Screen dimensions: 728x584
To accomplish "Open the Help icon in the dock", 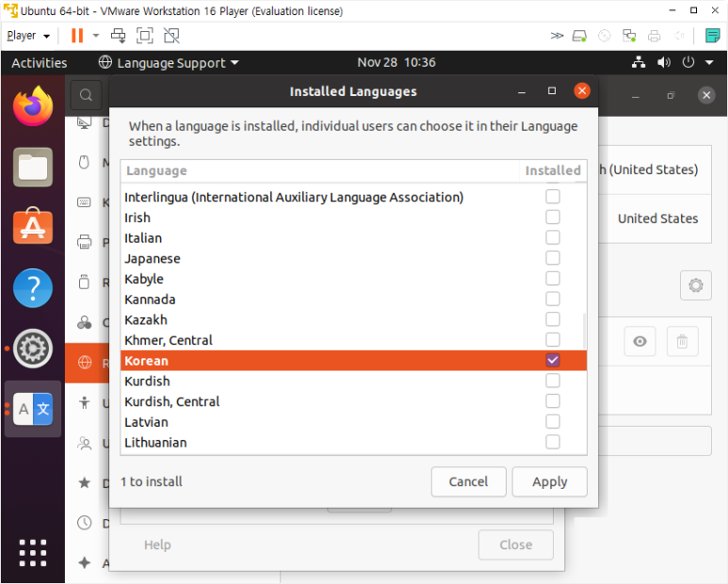I will click(33, 288).
